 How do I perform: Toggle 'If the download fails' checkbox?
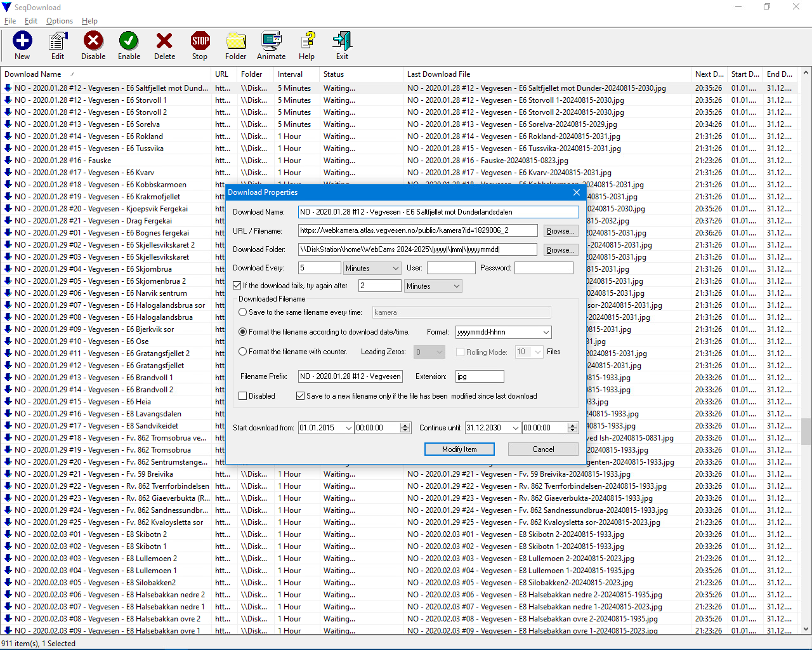tap(237, 286)
